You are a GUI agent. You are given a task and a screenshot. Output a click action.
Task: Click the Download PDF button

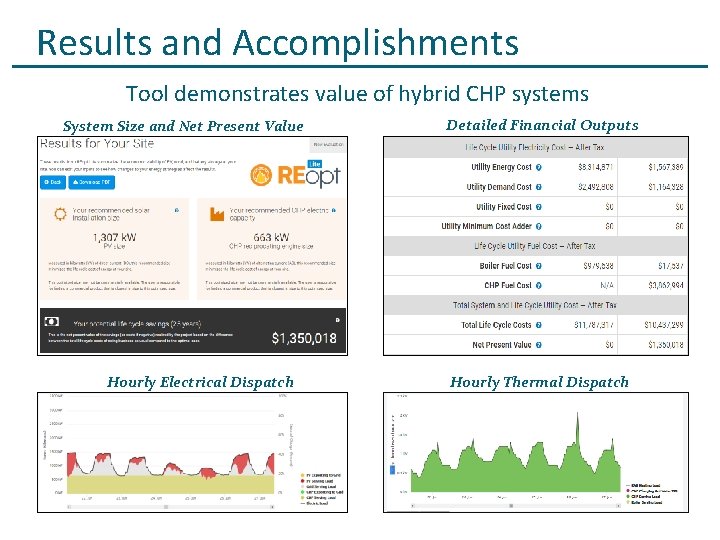92,182
